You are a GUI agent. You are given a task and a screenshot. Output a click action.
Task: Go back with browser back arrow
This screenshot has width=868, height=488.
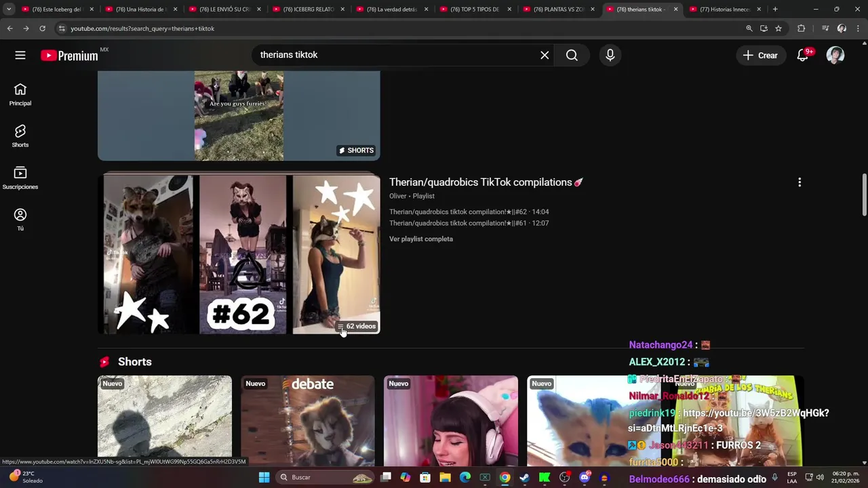click(9, 28)
